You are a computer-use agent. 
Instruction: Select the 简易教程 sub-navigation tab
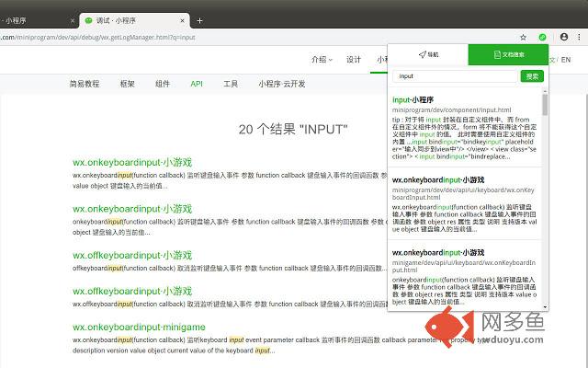tap(85, 83)
